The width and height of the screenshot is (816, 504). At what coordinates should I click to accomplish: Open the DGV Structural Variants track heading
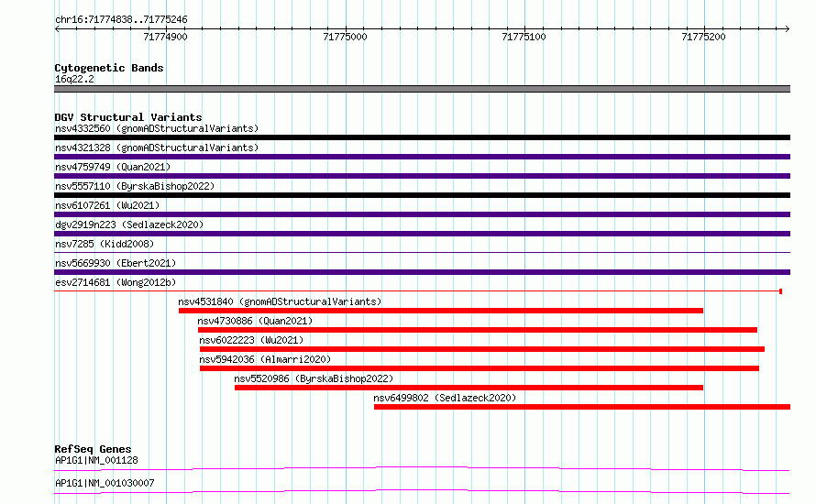coord(128,117)
